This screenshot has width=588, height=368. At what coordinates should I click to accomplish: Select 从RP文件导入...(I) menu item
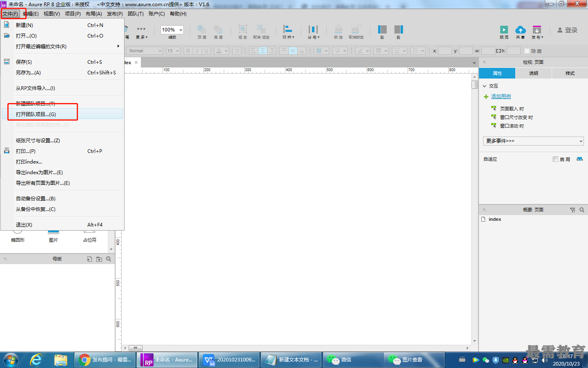(62, 88)
